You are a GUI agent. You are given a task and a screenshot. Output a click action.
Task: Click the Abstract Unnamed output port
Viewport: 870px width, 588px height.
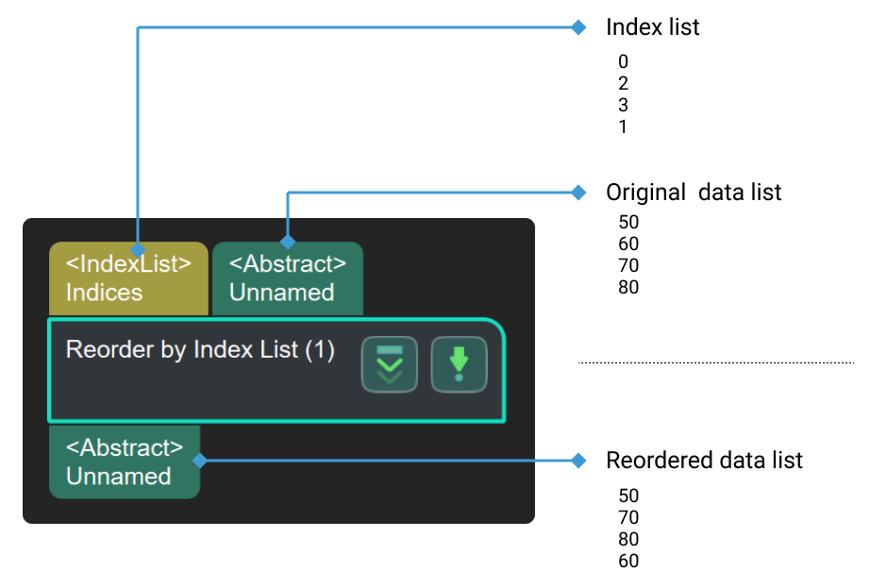click(125, 462)
